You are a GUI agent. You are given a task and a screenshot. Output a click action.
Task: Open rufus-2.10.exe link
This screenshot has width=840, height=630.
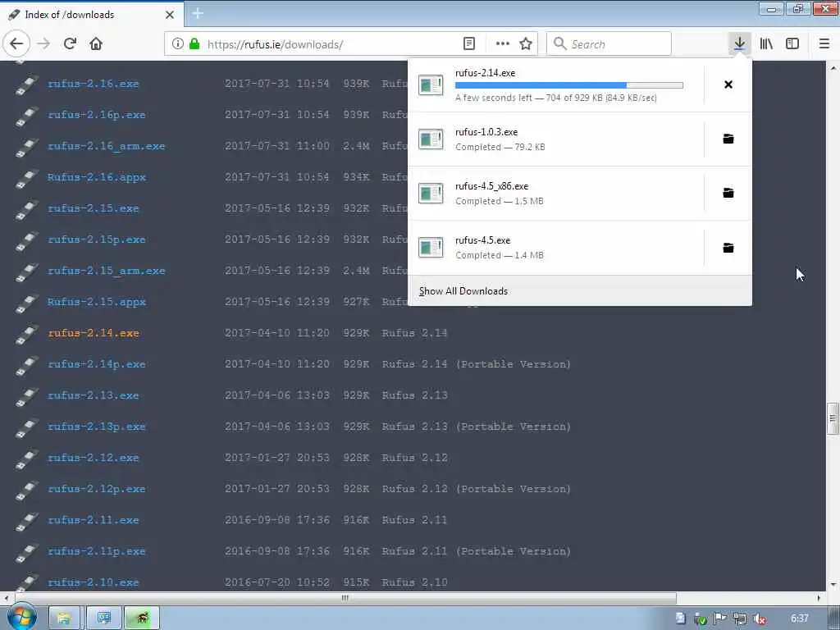click(94, 582)
